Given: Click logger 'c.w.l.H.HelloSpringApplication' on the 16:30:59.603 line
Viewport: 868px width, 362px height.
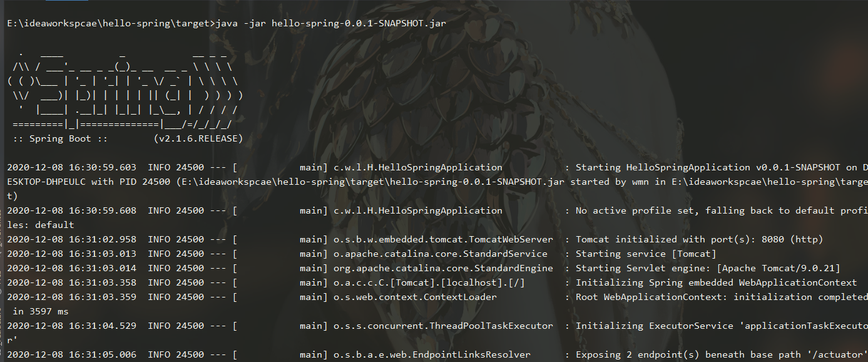Looking at the screenshot, I should click(418, 167).
